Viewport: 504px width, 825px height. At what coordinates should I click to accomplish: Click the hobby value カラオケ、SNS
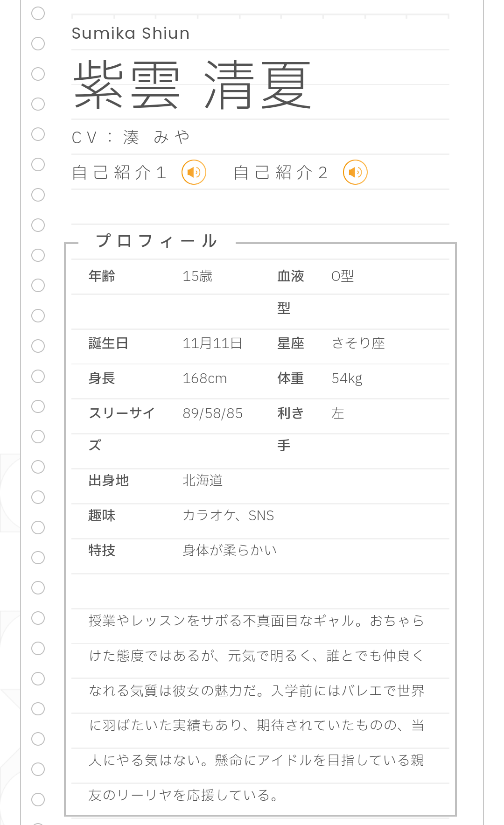pyautogui.click(x=228, y=516)
